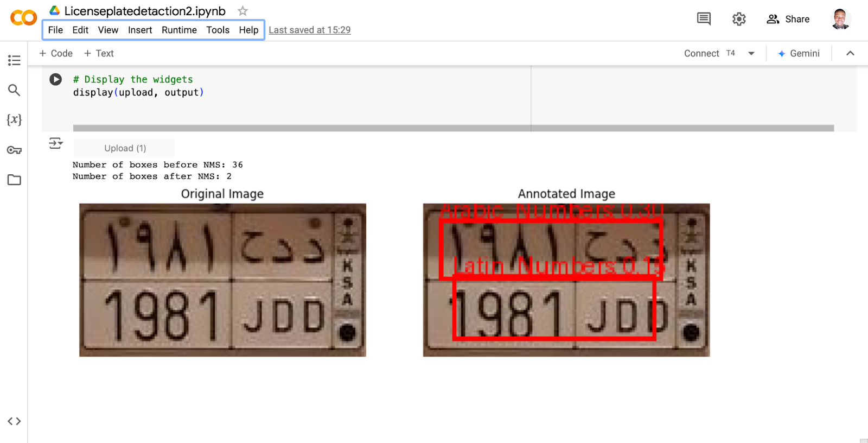The image size is (868, 443).
Task: Open the table of contents sidebar
Action: point(14,60)
